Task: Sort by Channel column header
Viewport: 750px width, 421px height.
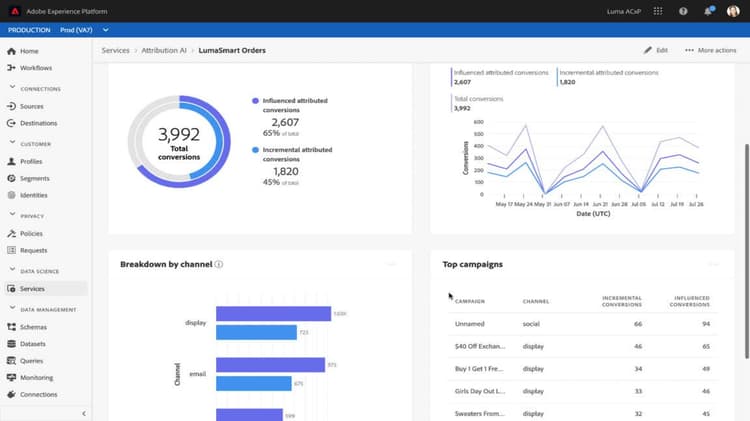Action: tap(536, 301)
